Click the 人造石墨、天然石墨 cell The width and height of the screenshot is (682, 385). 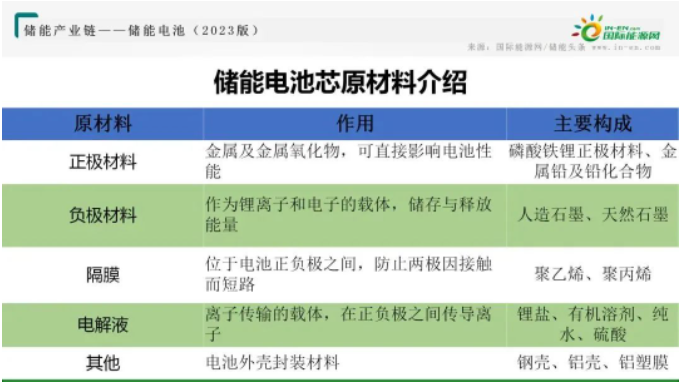[x=593, y=215]
